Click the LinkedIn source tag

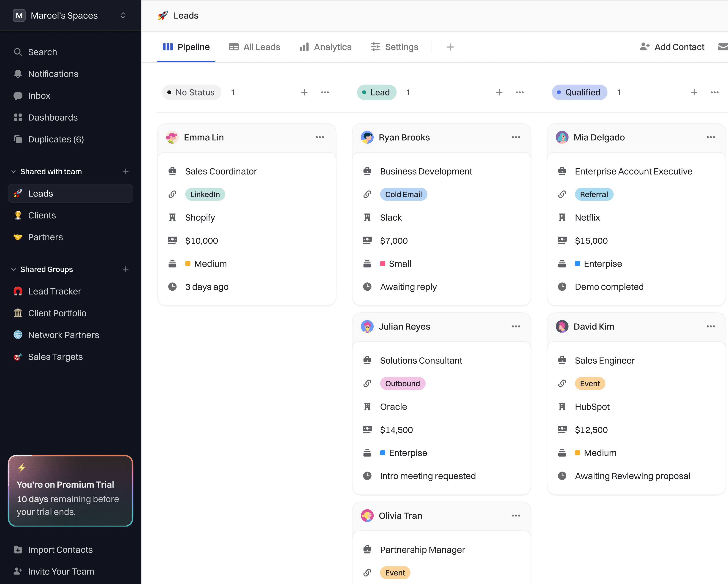[x=205, y=194]
